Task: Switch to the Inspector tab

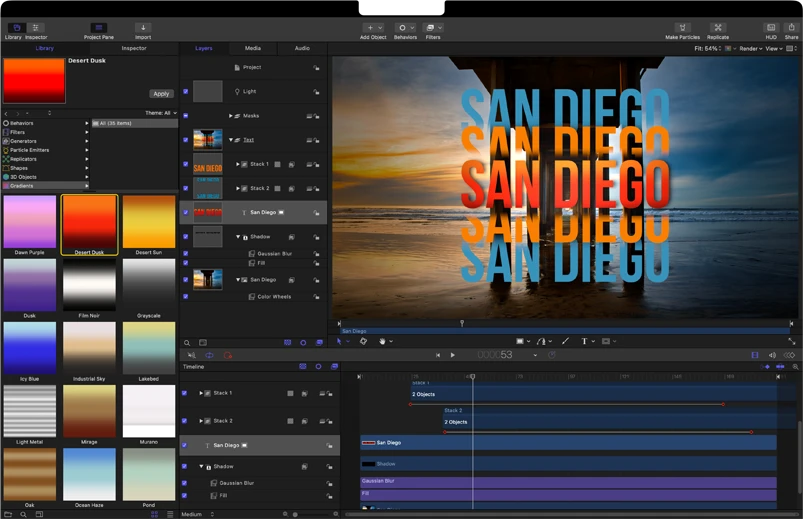Action: tap(134, 48)
